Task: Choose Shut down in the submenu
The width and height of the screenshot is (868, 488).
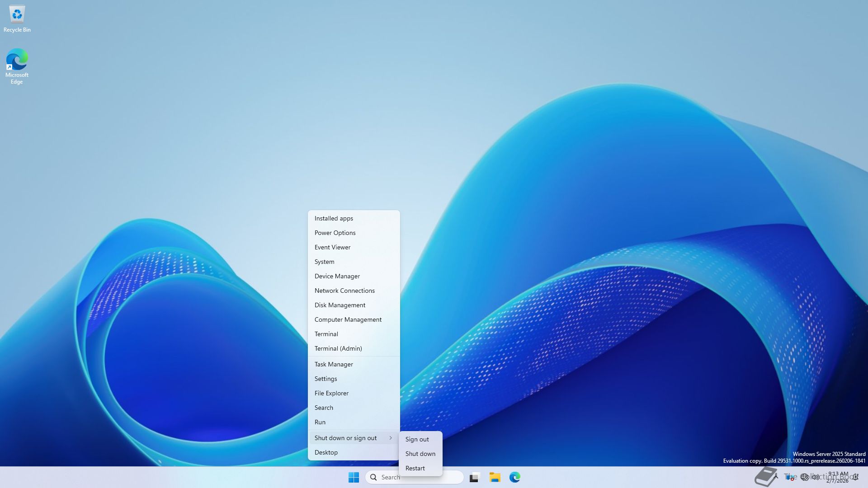Action: click(420, 454)
